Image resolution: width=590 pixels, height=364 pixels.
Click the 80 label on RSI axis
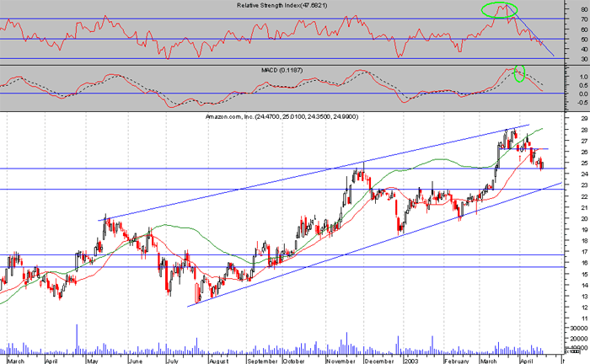(x=584, y=8)
